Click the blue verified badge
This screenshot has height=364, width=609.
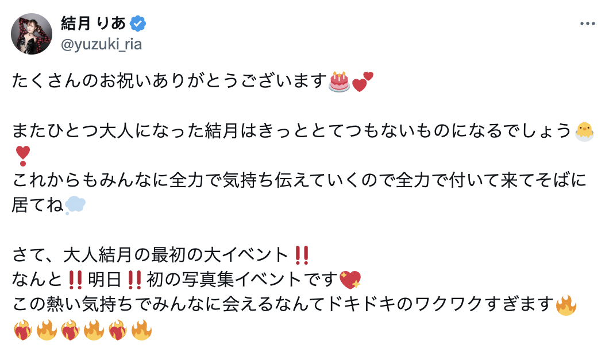pos(138,24)
